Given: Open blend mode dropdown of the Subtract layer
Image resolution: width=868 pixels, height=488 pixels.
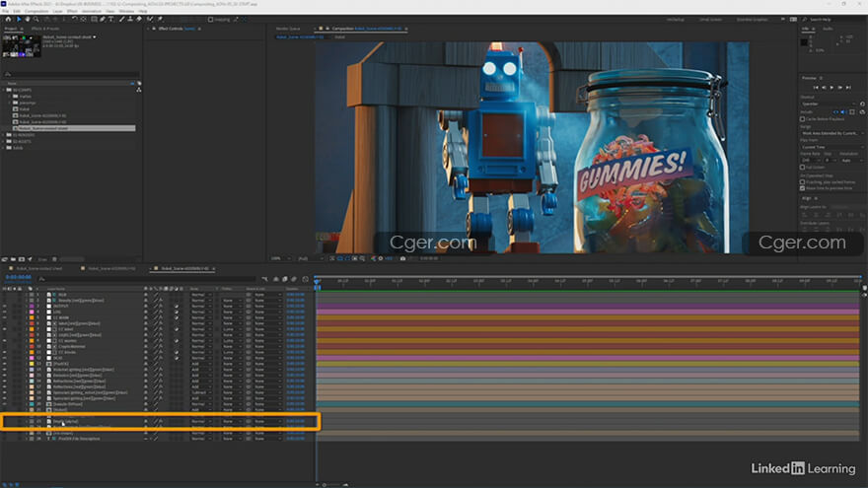Looking at the screenshot, I should pyautogui.click(x=201, y=392).
